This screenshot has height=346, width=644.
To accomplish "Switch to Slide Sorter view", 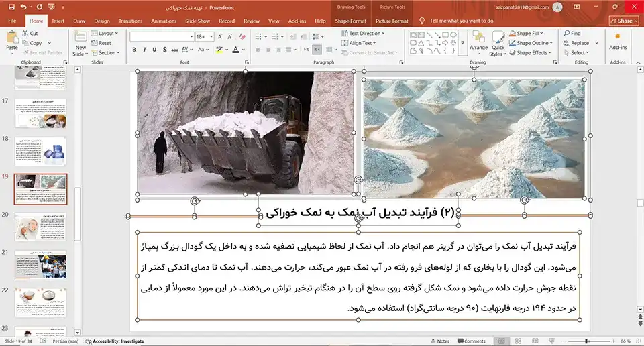I will point(519,341).
